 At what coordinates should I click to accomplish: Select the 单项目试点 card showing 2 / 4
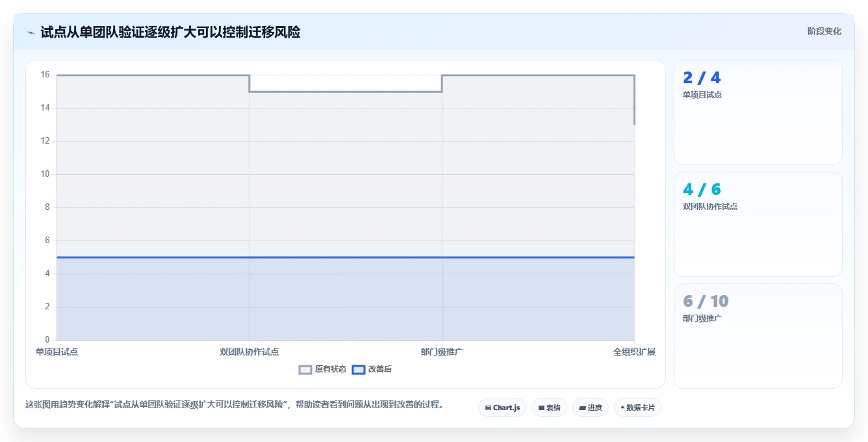[x=758, y=112]
